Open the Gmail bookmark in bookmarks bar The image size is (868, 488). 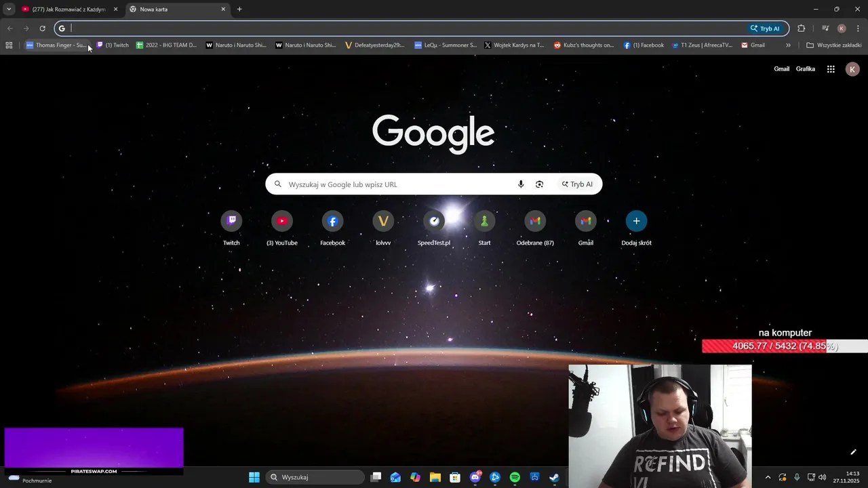tap(753, 45)
